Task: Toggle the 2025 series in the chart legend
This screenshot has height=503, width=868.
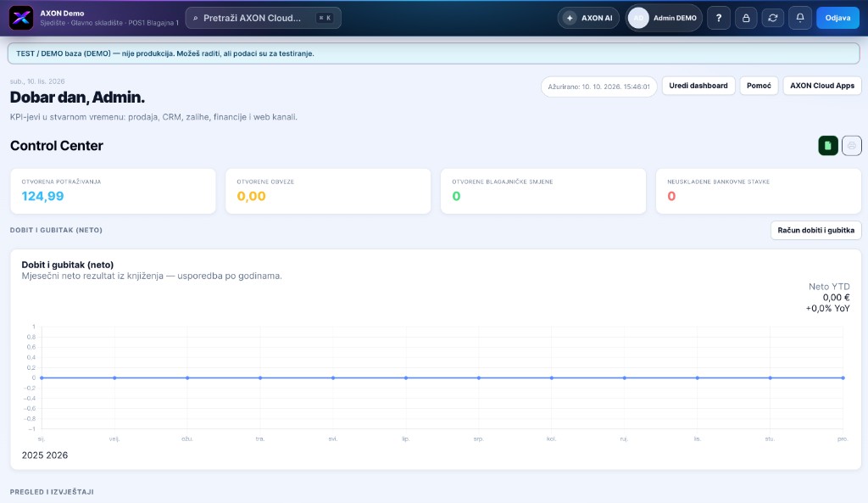Action: (x=31, y=455)
